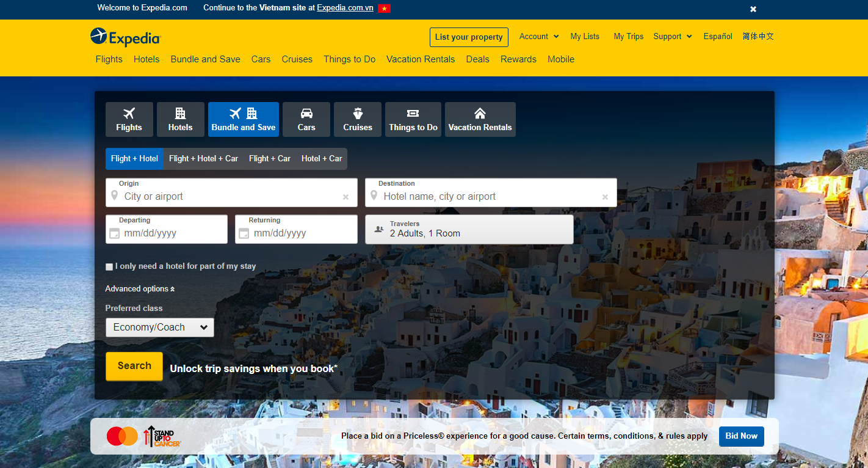Open Bundle and Save in top navigation
This screenshot has width=868, height=468.
[x=206, y=59]
